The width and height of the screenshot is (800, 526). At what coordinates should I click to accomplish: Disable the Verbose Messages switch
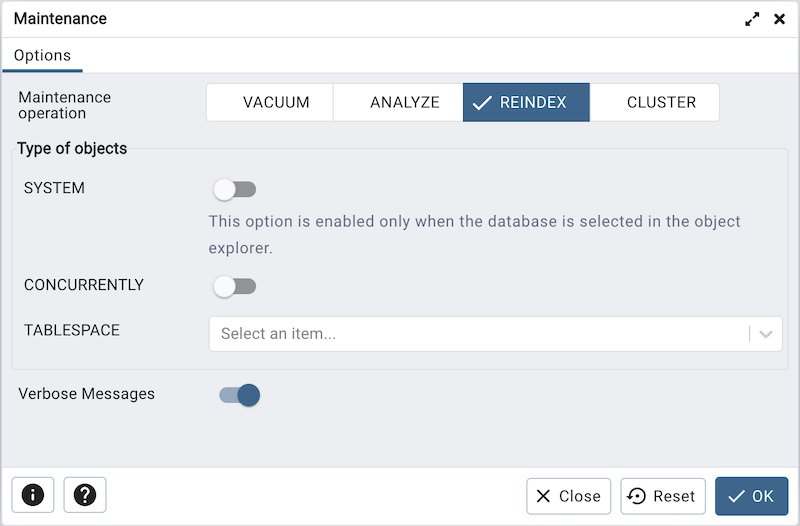[240, 395]
